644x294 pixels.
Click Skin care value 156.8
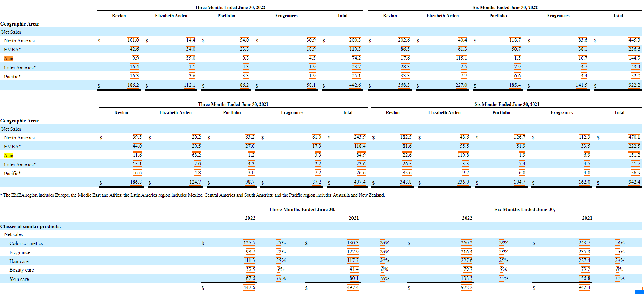[584, 278]
